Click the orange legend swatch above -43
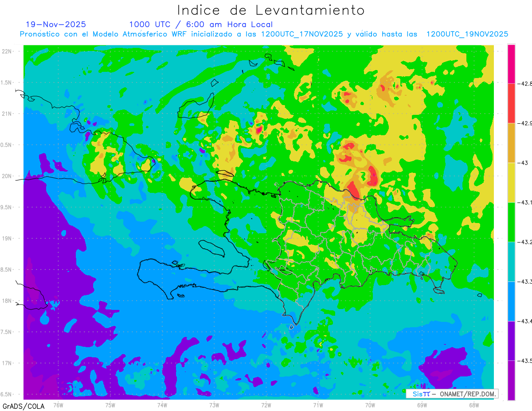Viewport: 532px width, 411px height. (511, 143)
